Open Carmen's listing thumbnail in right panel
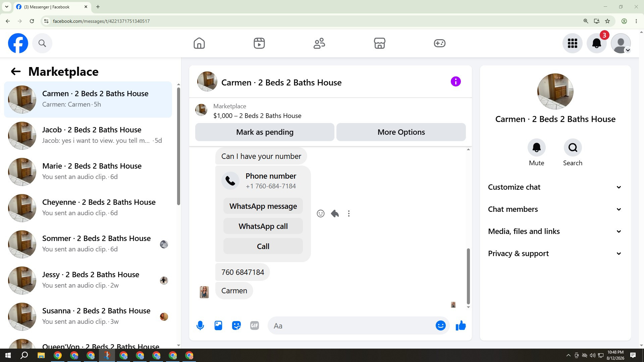The height and width of the screenshot is (362, 644). coord(555,92)
